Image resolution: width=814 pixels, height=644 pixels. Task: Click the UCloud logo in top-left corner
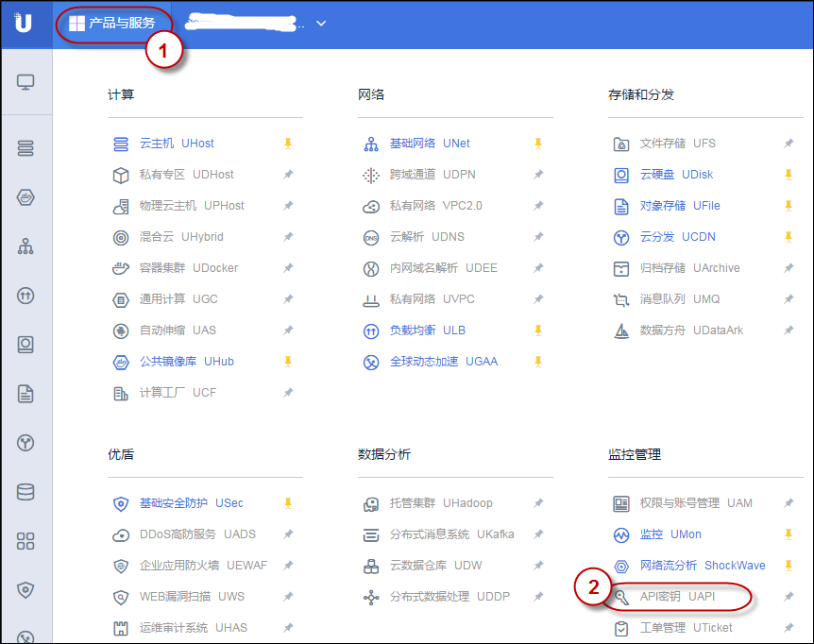[24, 23]
